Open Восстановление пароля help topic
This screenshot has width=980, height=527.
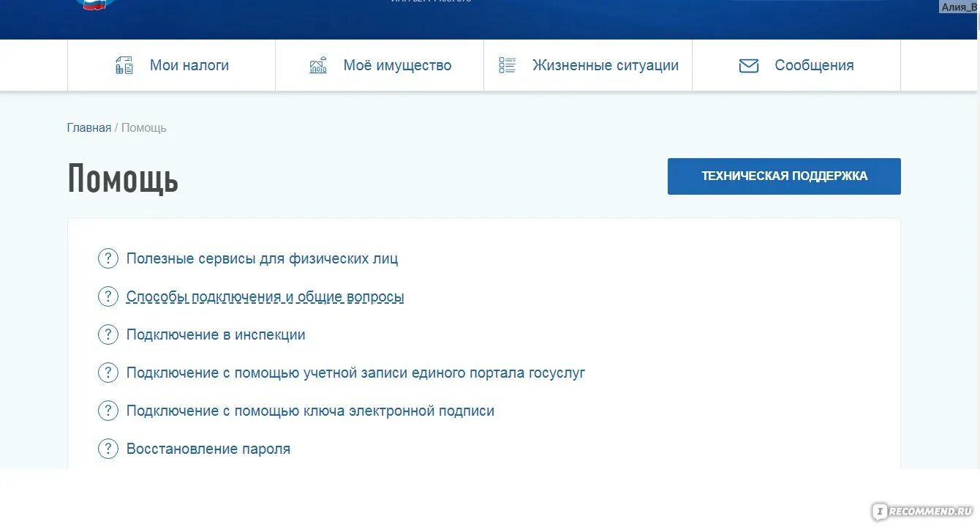click(208, 449)
